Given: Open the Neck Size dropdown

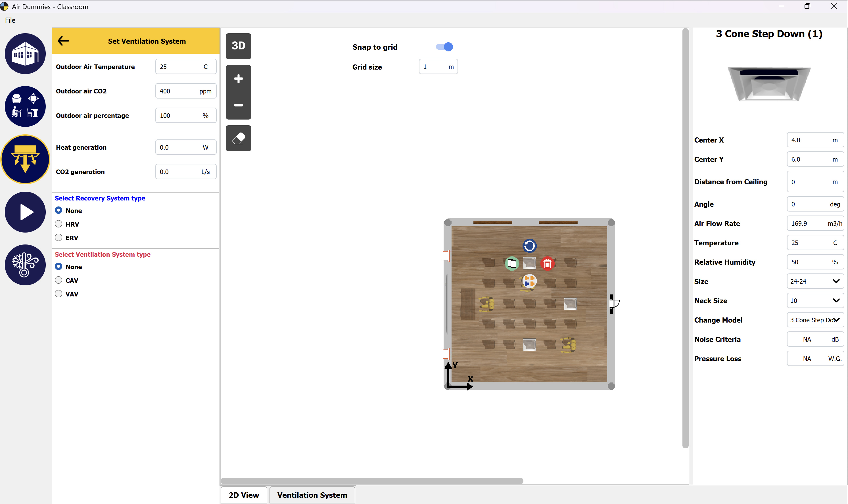Looking at the screenshot, I should [815, 301].
